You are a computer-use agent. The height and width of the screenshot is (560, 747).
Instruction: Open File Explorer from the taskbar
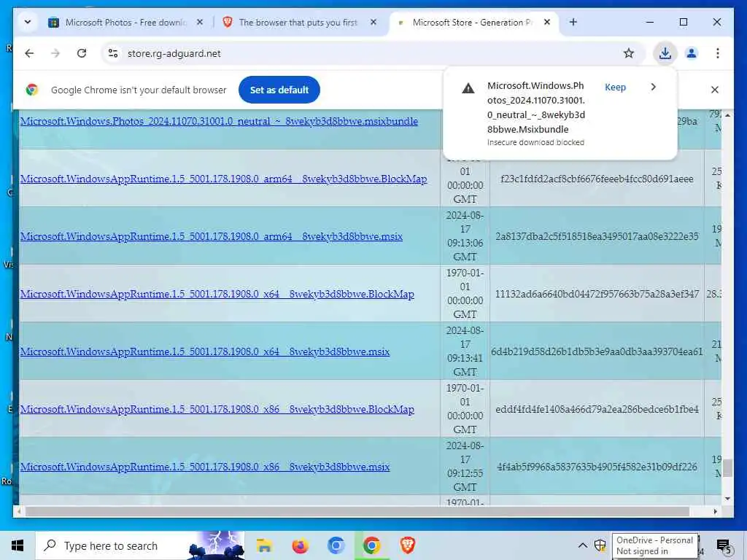click(x=264, y=545)
